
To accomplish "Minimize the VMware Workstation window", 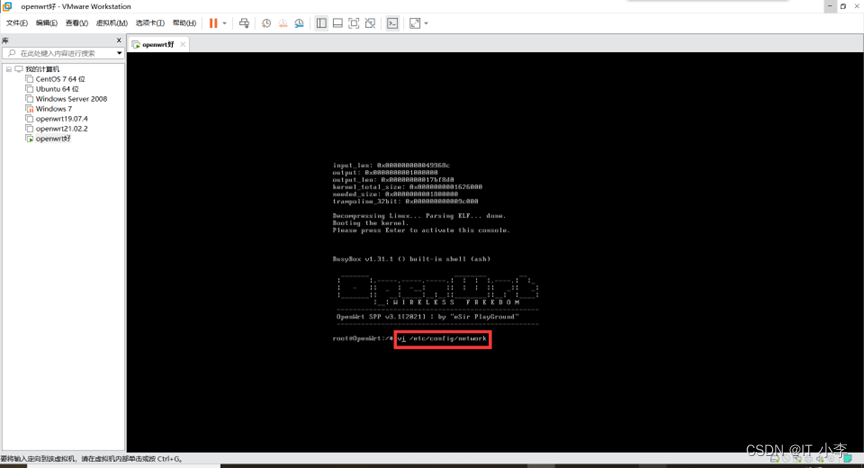I will coord(830,6).
